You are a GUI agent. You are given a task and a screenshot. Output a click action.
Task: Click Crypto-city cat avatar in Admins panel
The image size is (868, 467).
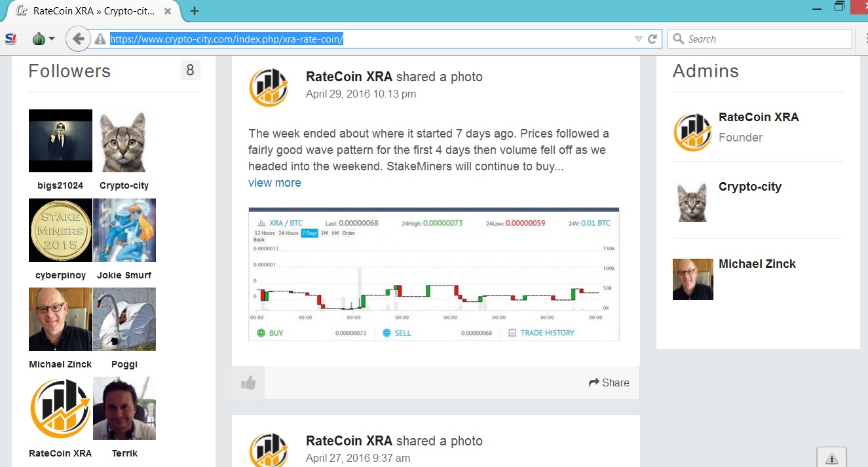pyautogui.click(x=693, y=202)
